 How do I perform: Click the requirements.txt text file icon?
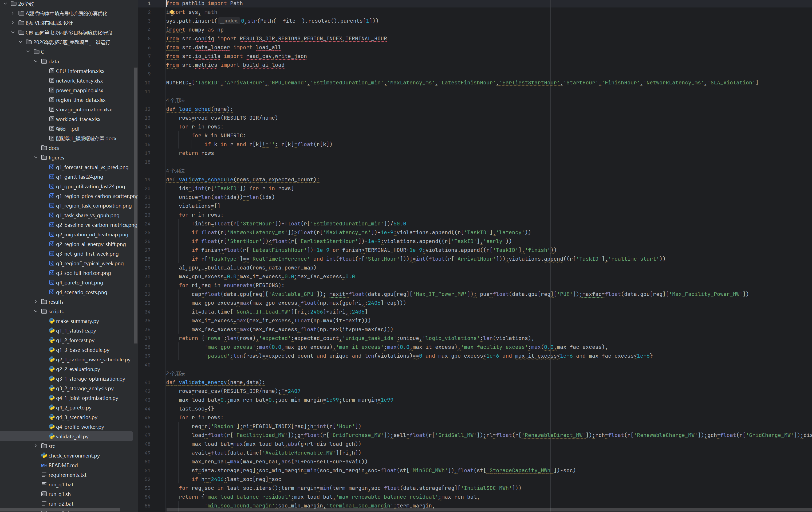44,475
